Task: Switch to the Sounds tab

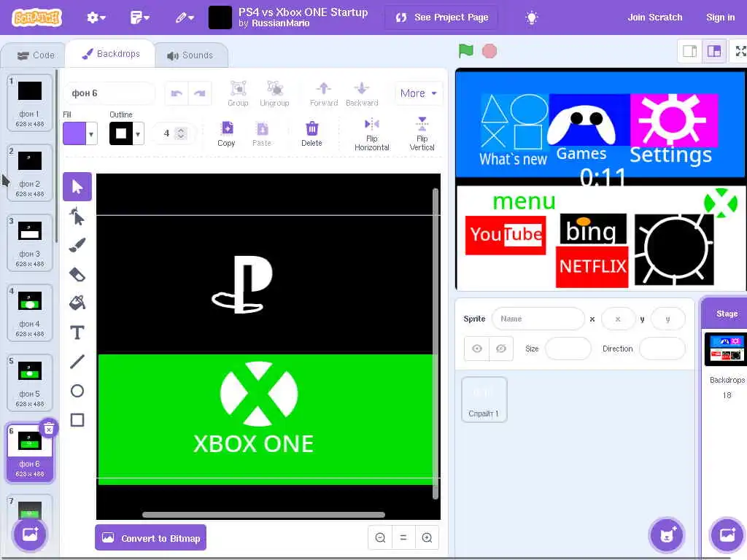Action: click(190, 55)
